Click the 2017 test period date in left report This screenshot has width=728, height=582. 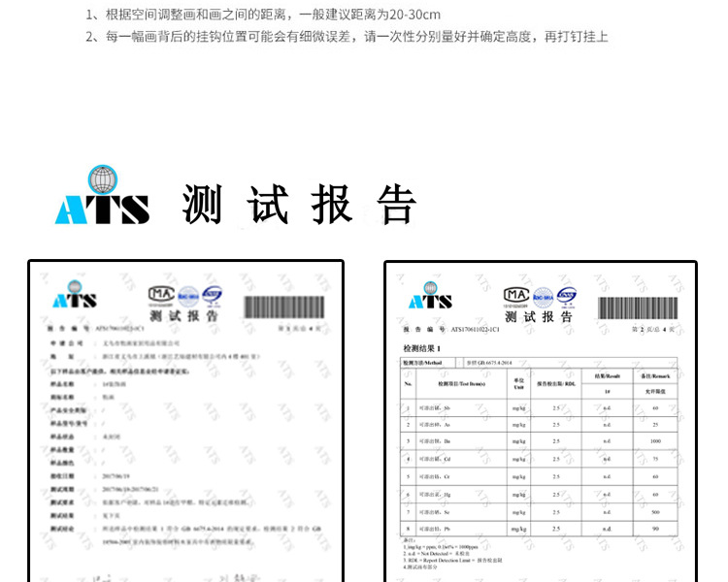130,490
